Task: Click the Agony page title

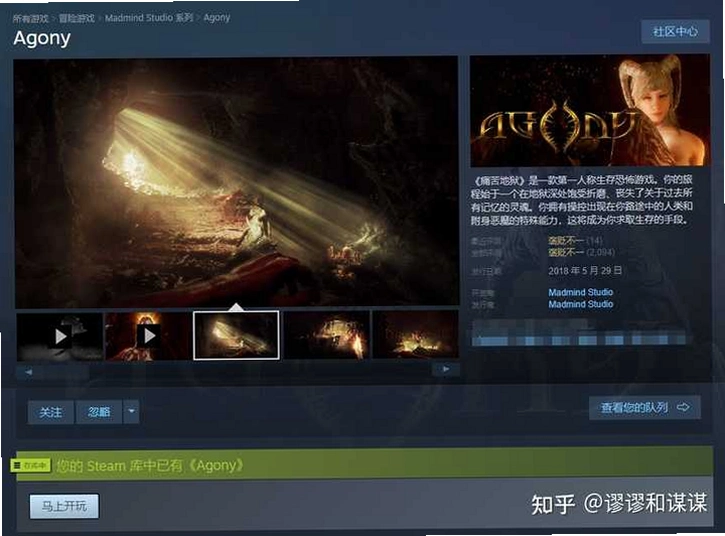Action: point(42,38)
